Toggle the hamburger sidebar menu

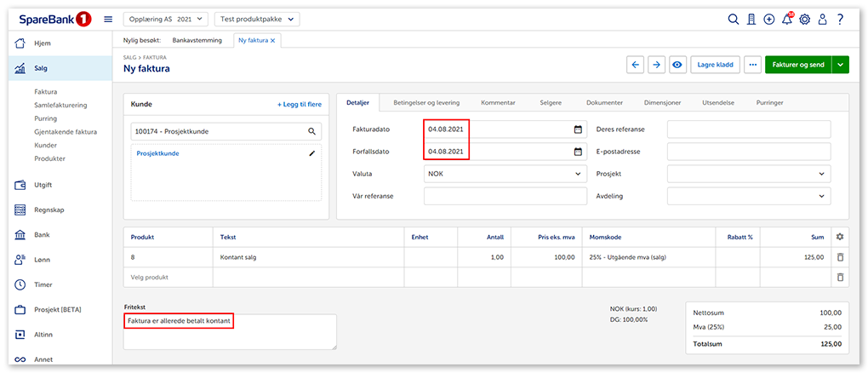pos(108,19)
